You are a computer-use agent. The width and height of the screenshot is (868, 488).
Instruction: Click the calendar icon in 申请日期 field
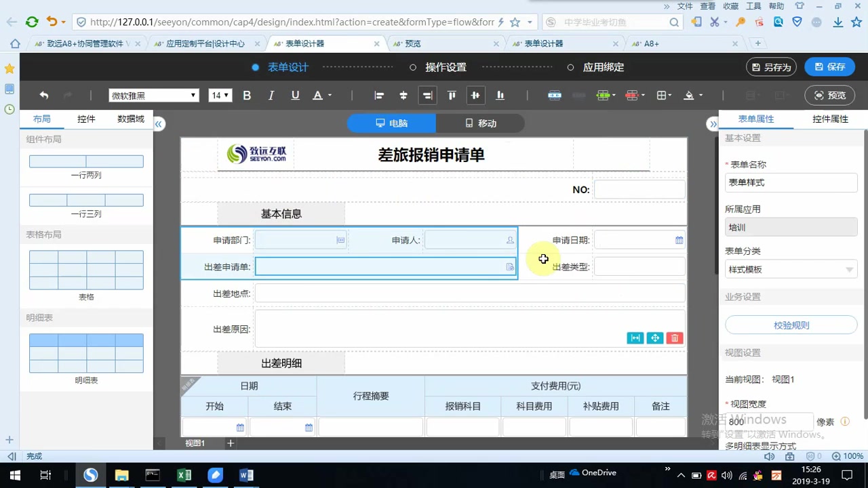pos(679,239)
